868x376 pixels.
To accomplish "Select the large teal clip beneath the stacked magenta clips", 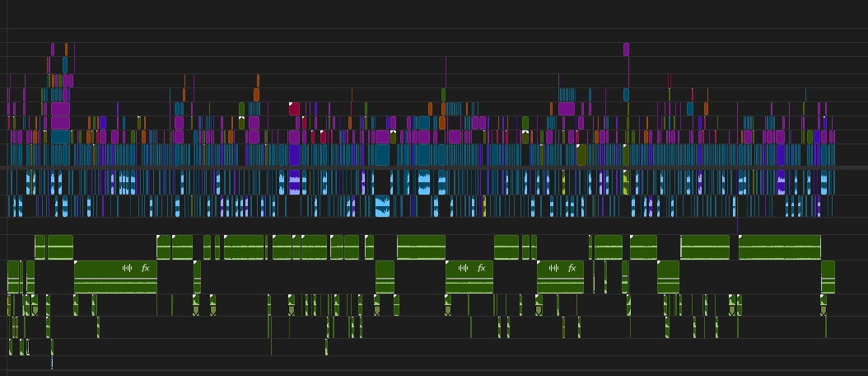I will [60, 137].
